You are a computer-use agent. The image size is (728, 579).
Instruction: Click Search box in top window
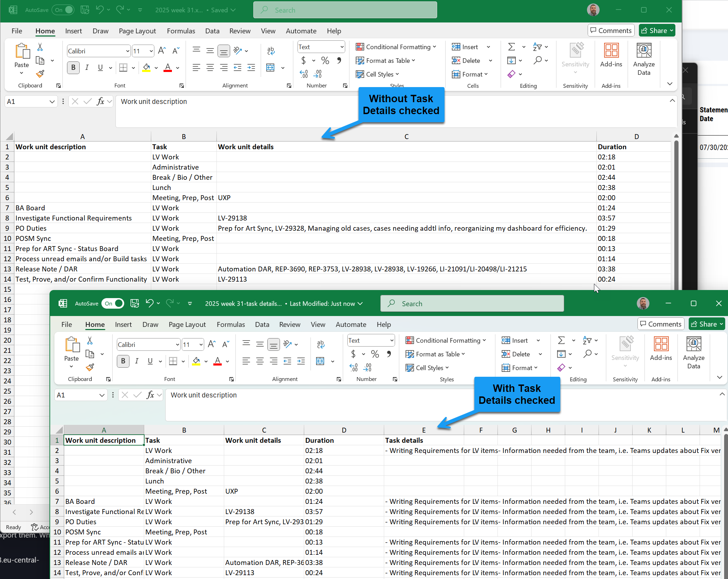[345, 10]
